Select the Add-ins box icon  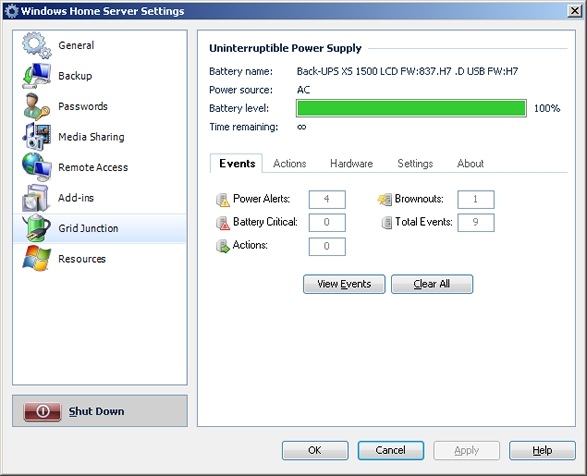36,198
